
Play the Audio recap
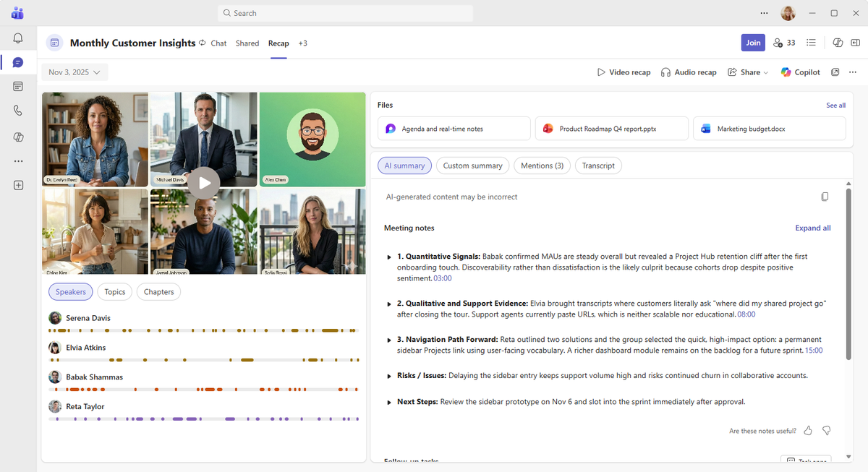(x=689, y=72)
